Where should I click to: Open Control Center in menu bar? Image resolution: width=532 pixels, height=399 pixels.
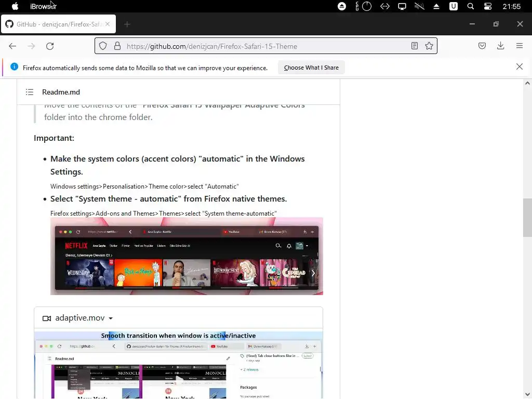point(487,6)
